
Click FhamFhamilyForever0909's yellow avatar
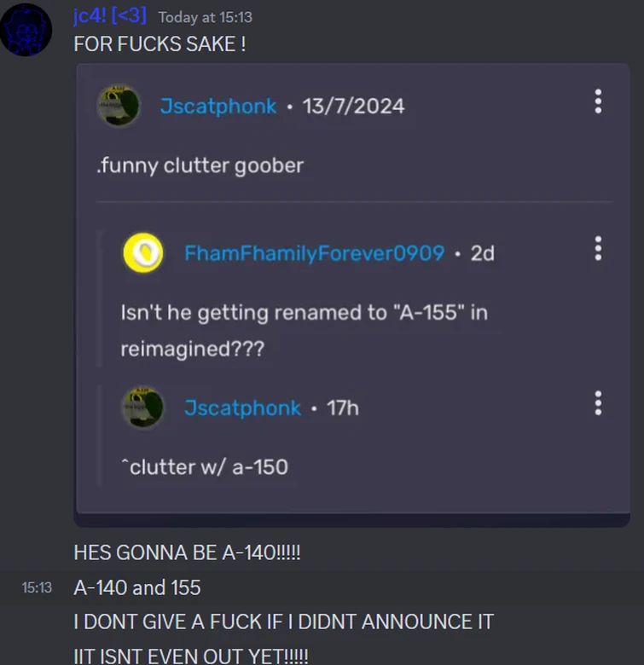pyautogui.click(x=143, y=252)
